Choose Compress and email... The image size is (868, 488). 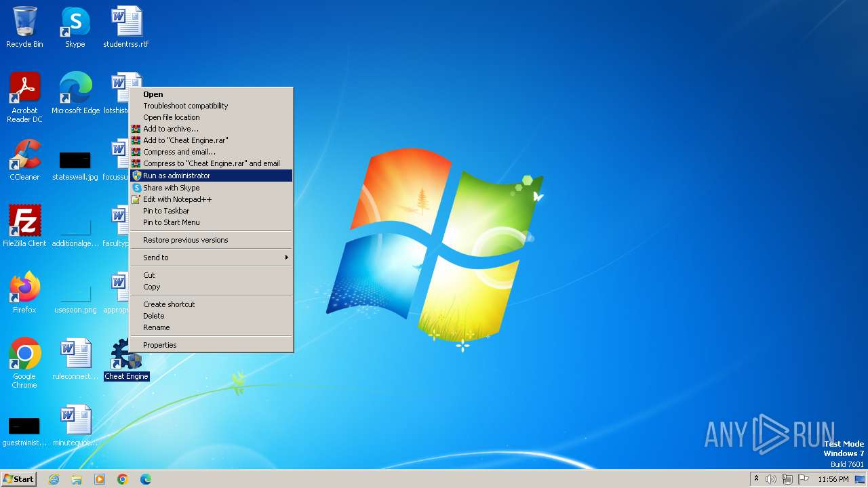coord(211,152)
